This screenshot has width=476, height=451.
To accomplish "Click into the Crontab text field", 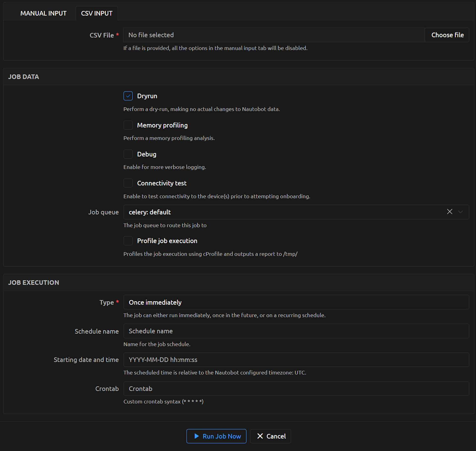I will [296, 389].
